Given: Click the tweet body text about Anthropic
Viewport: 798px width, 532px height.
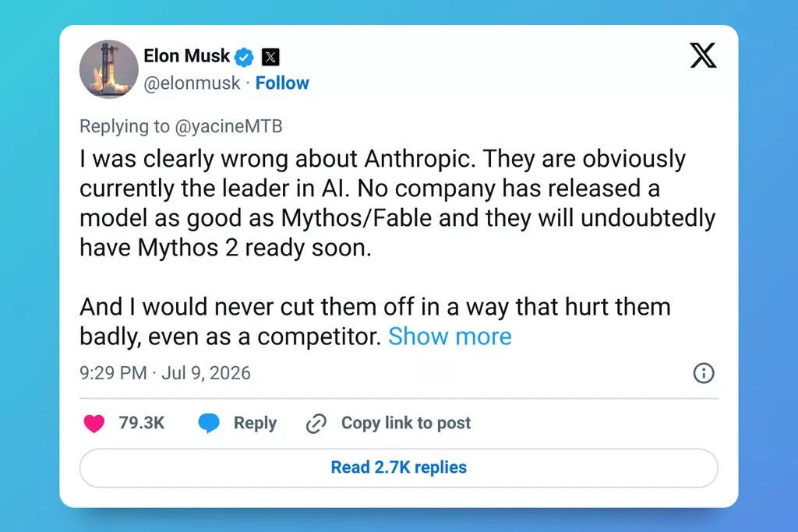Looking at the screenshot, I should tap(397, 247).
